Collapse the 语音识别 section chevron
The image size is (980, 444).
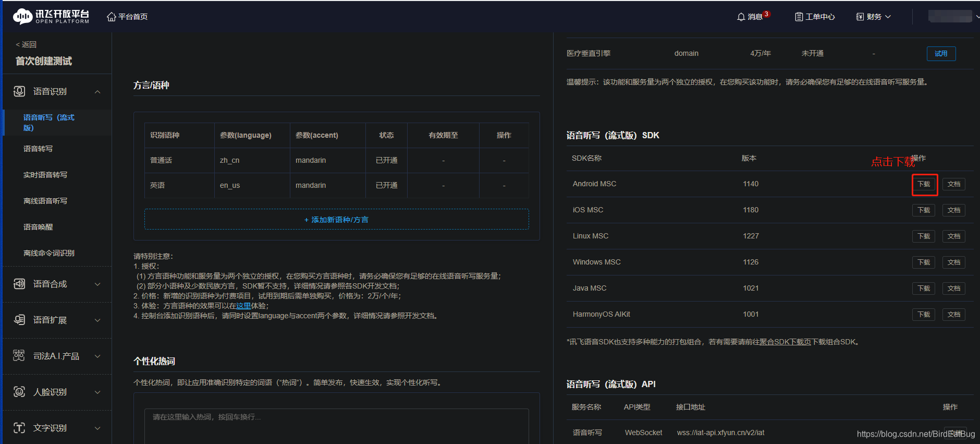pyautogui.click(x=97, y=92)
